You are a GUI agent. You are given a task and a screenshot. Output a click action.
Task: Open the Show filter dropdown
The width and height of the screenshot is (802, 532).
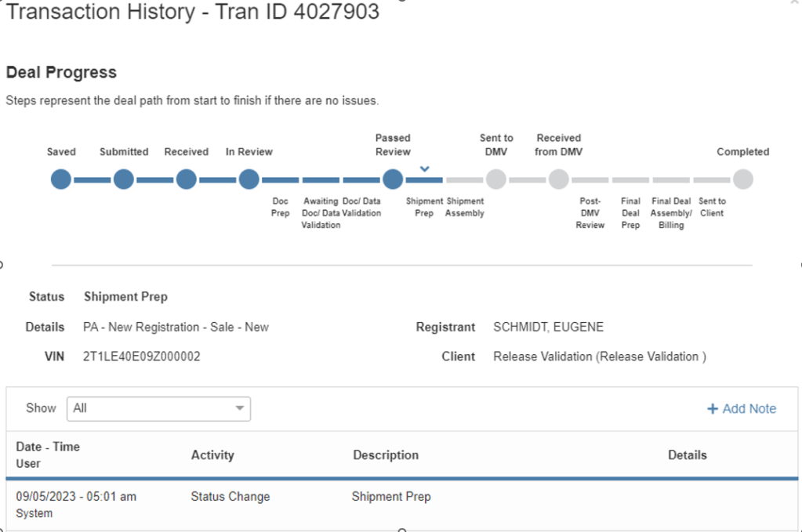pos(158,408)
